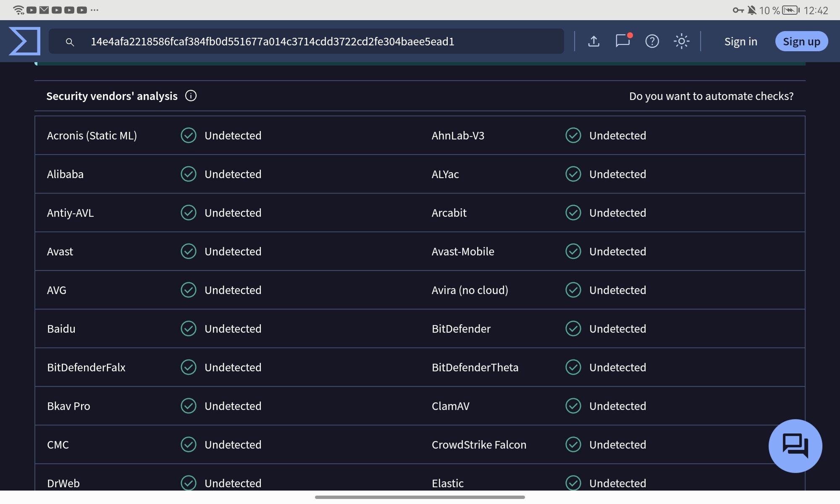Click the checkmark icon for AhnLab-V3
Screen dimensions: 840x504
[573, 135]
